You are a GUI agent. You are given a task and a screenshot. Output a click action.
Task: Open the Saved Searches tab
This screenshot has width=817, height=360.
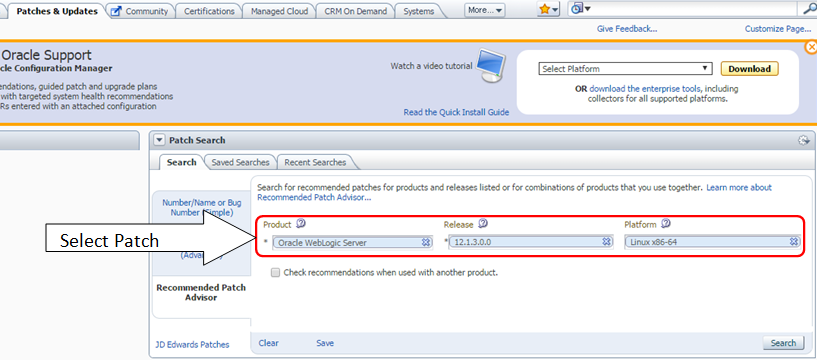240,163
